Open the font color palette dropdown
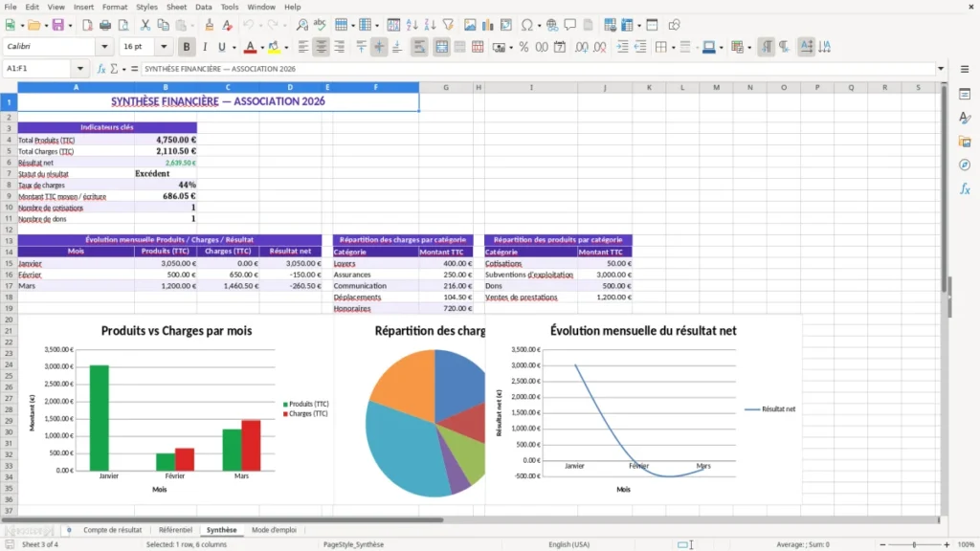 click(262, 47)
